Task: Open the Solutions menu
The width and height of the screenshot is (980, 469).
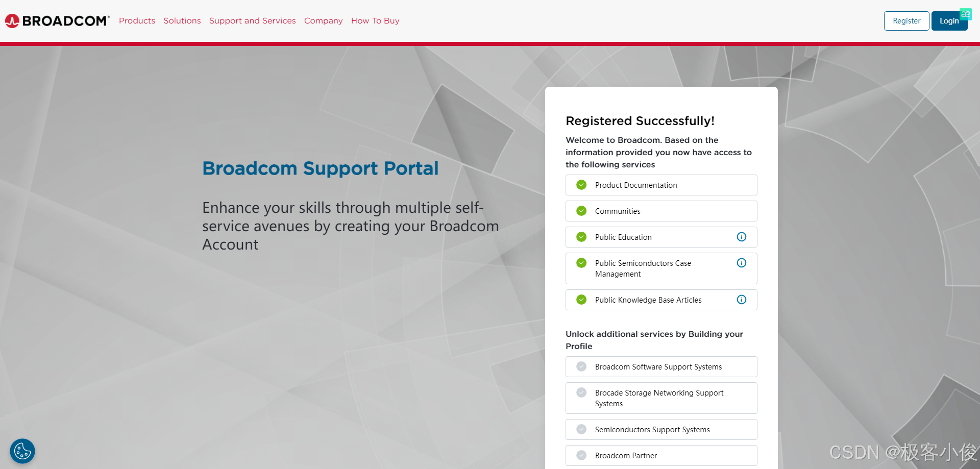Action: [182, 21]
